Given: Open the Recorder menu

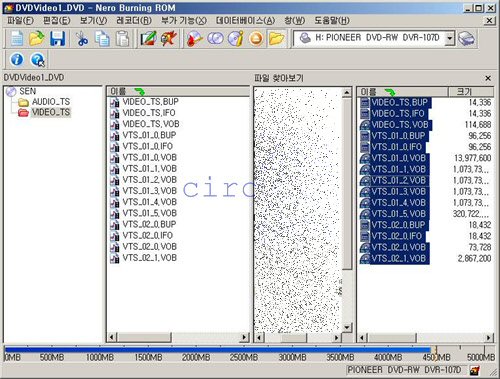Looking at the screenshot, I should pyautogui.click(x=134, y=21).
